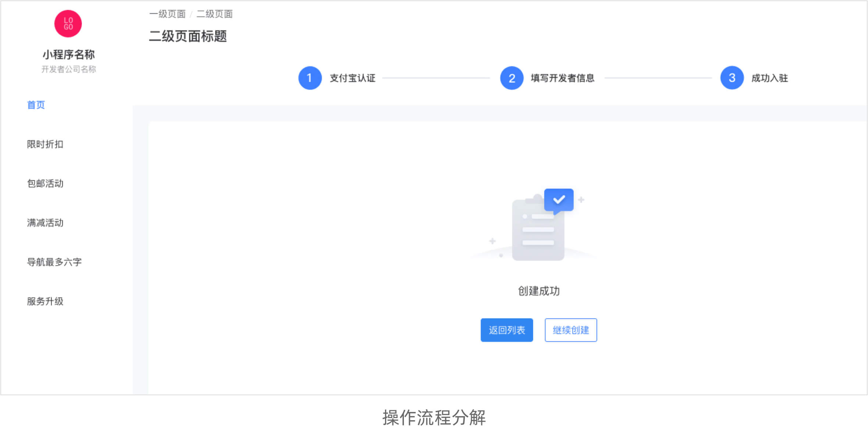Screen dimensions: 868x439
Task: Open 服务升级 in the sidebar
Action: click(x=45, y=301)
